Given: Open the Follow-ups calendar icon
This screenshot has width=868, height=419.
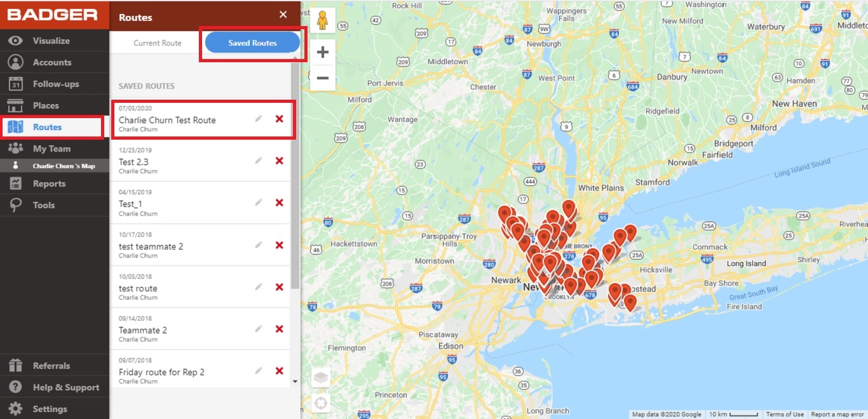Looking at the screenshot, I should point(15,83).
